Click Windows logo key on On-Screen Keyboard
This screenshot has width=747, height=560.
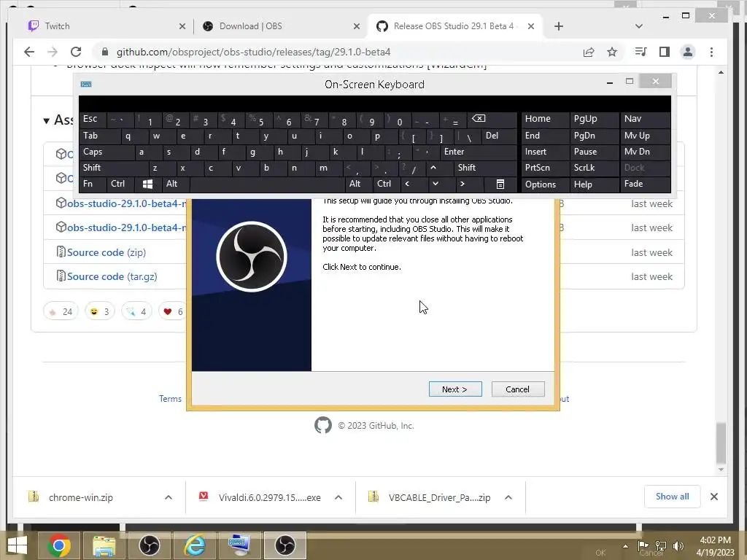[147, 184]
